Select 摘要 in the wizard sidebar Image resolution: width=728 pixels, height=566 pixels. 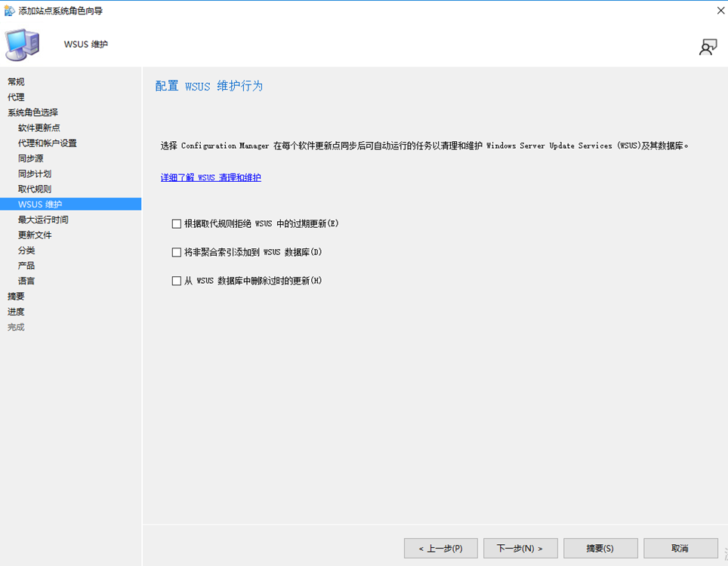[17, 296]
